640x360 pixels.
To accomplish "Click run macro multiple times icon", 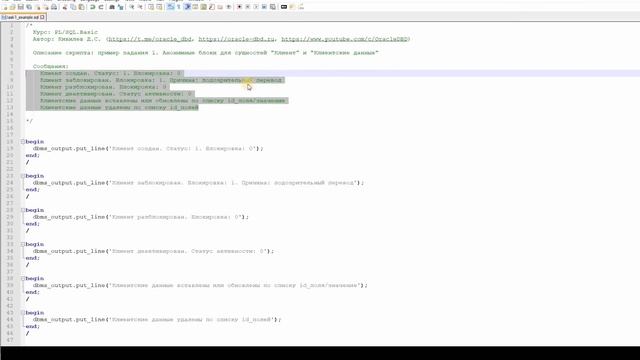I will (264, 7).
